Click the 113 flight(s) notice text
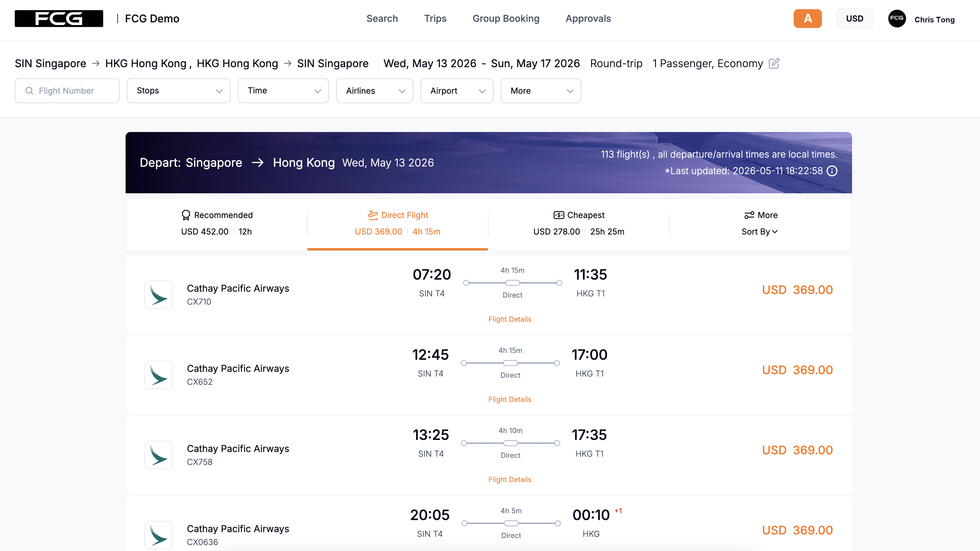Image resolution: width=980 pixels, height=551 pixels. (719, 154)
